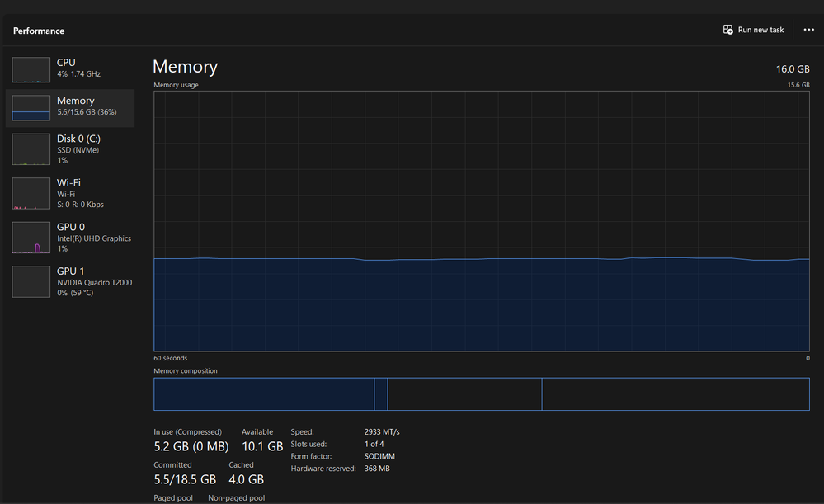824x504 pixels.
Task: Click the Run new task icon
Action: pos(727,30)
